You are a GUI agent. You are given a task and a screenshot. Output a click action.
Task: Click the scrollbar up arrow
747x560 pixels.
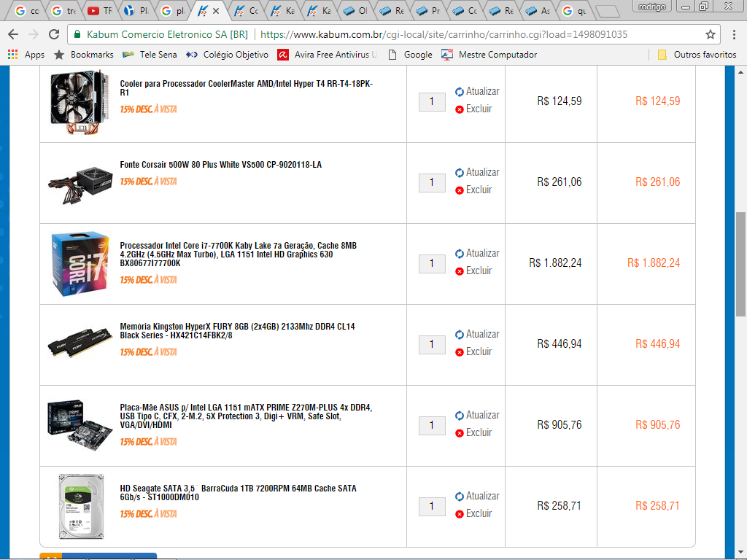tap(740, 72)
